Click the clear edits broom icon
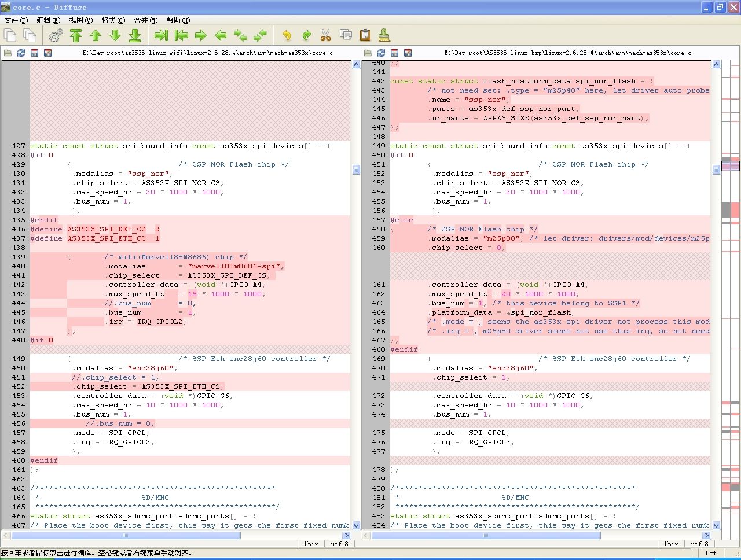This screenshot has width=741, height=560. (x=384, y=36)
